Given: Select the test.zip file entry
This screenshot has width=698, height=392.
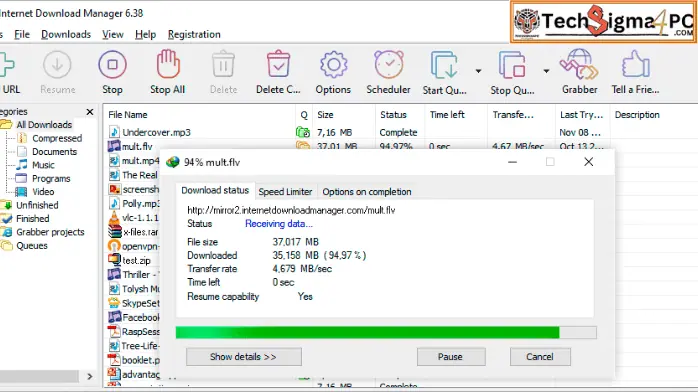Looking at the screenshot, I should 136,260.
